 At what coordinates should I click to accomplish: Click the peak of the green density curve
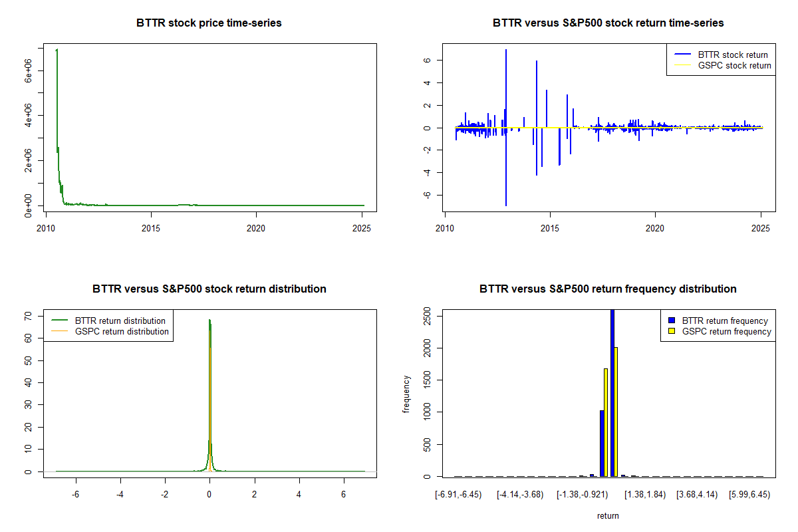[x=209, y=321]
